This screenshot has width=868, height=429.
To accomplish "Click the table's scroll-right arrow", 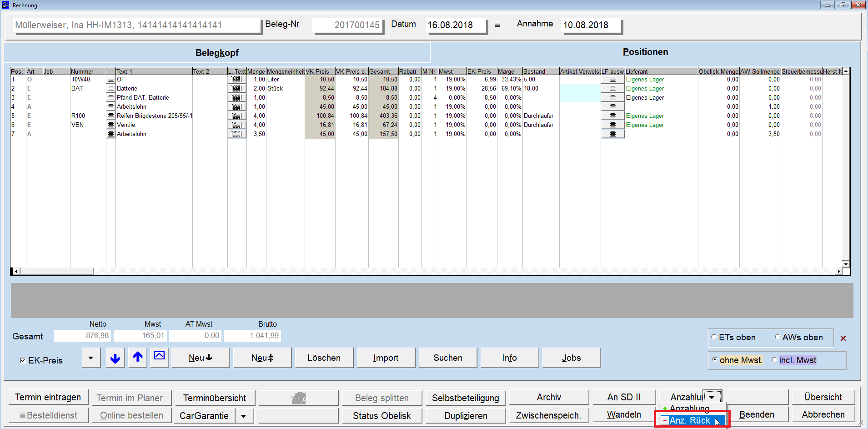I will click(838, 272).
